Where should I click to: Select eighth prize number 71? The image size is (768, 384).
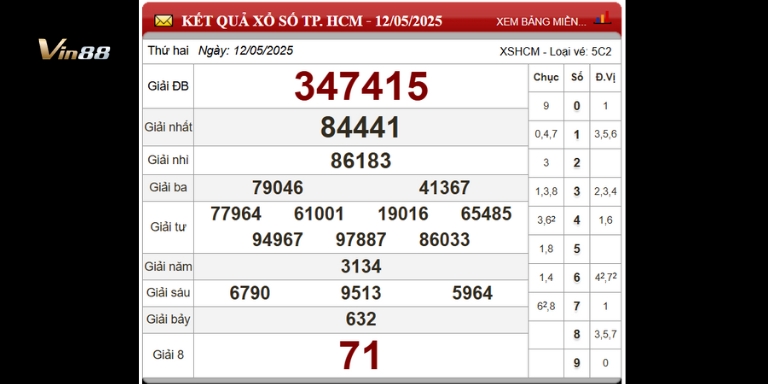pyautogui.click(x=360, y=355)
